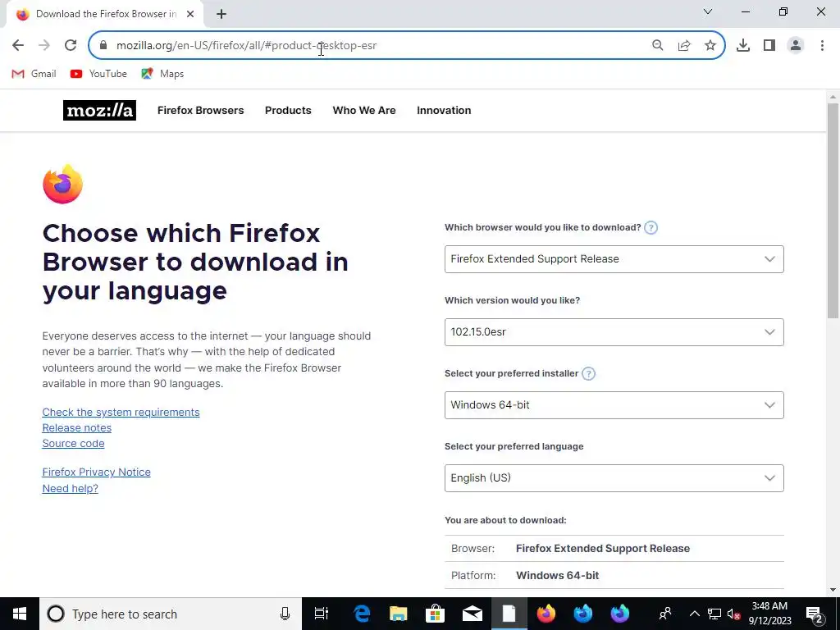Click the page vertical scrollbar thumb
The image size is (840, 630).
[833, 210]
